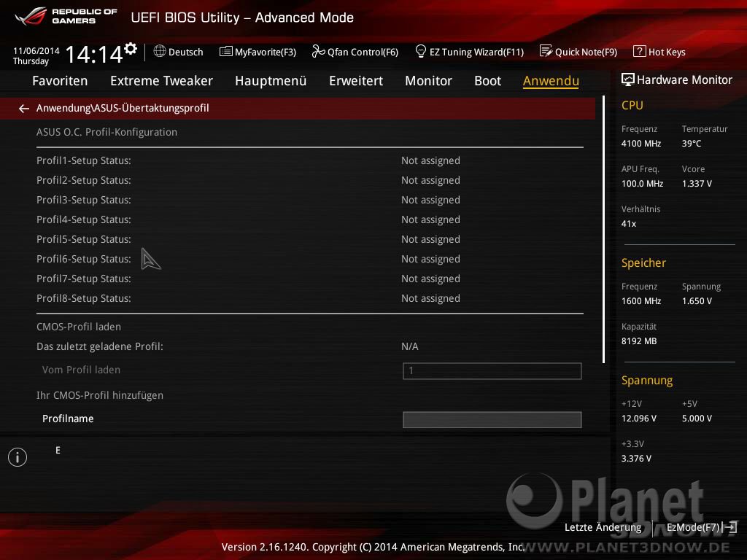Click Vcore value 1.337 V
Viewport: 747px width, 560px height.
[x=697, y=183]
